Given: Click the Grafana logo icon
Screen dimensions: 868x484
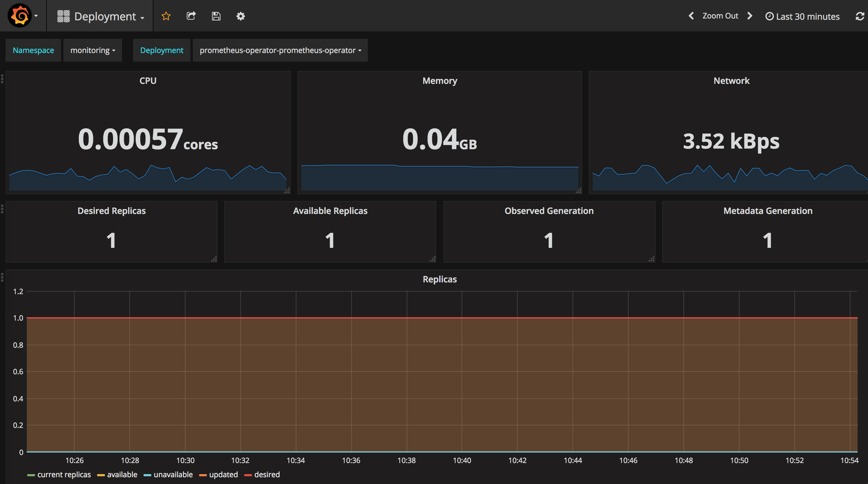Looking at the screenshot, I should click(x=18, y=16).
